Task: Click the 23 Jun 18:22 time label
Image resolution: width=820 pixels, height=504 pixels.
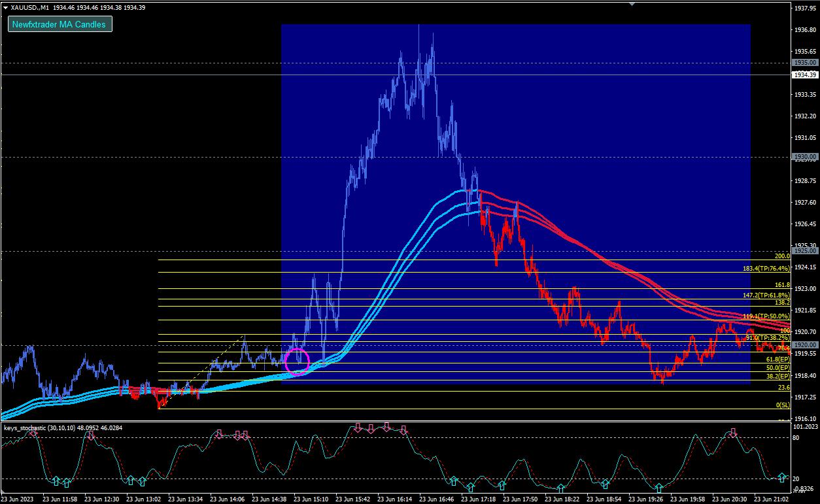Action: [x=562, y=499]
